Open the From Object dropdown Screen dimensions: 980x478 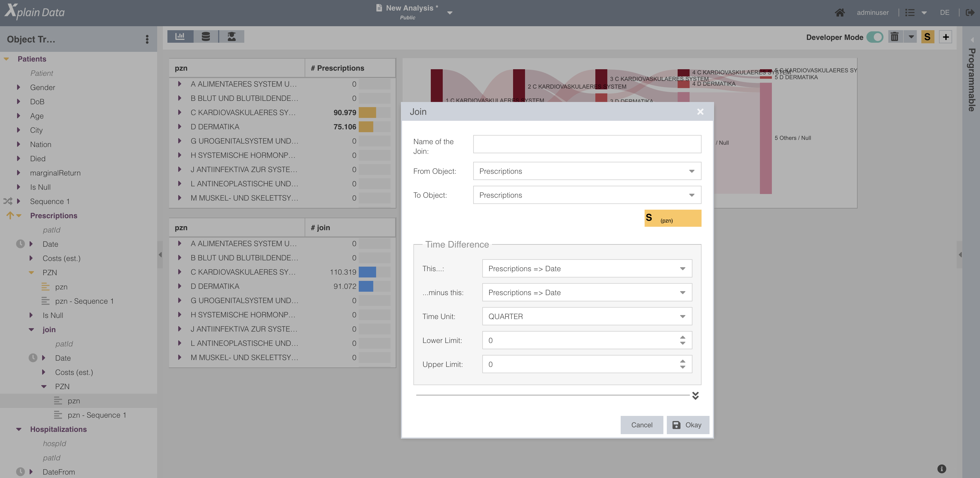tap(587, 171)
